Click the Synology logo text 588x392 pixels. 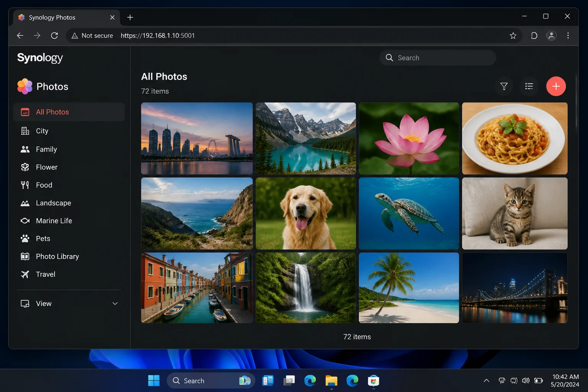pyautogui.click(x=40, y=58)
